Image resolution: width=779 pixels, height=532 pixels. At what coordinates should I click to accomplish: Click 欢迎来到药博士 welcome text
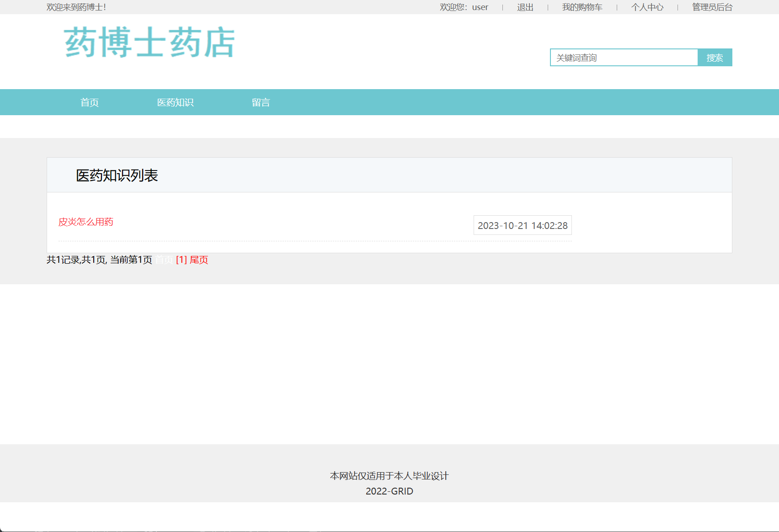[x=75, y=7]
